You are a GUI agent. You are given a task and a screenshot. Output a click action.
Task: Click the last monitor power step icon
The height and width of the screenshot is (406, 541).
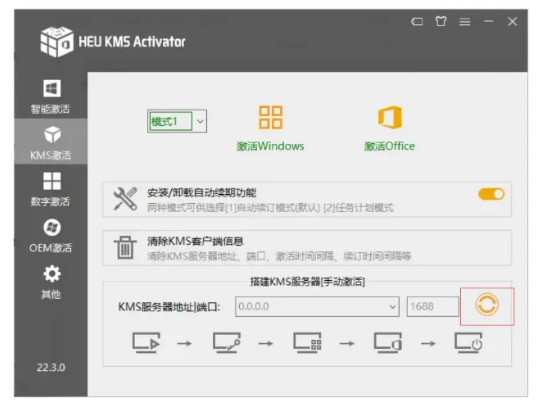click(x=468, y=343)
